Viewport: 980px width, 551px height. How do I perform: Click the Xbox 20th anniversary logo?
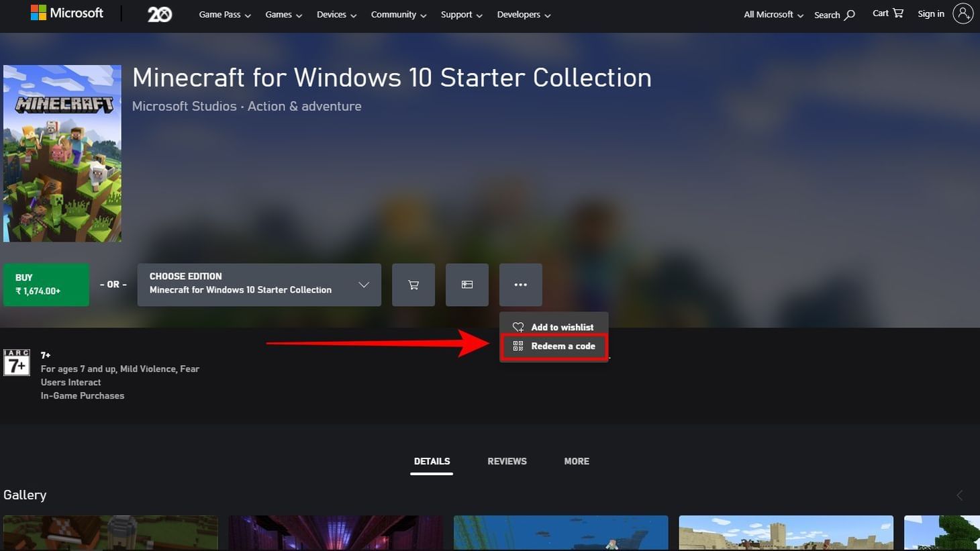click(159, 14)
